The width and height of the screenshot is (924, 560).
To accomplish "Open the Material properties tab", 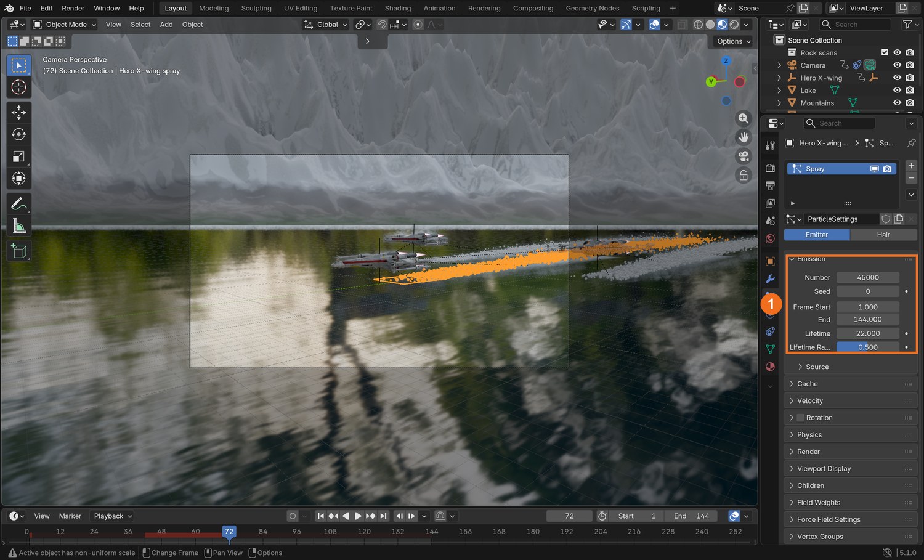I will tap(770, 367).
